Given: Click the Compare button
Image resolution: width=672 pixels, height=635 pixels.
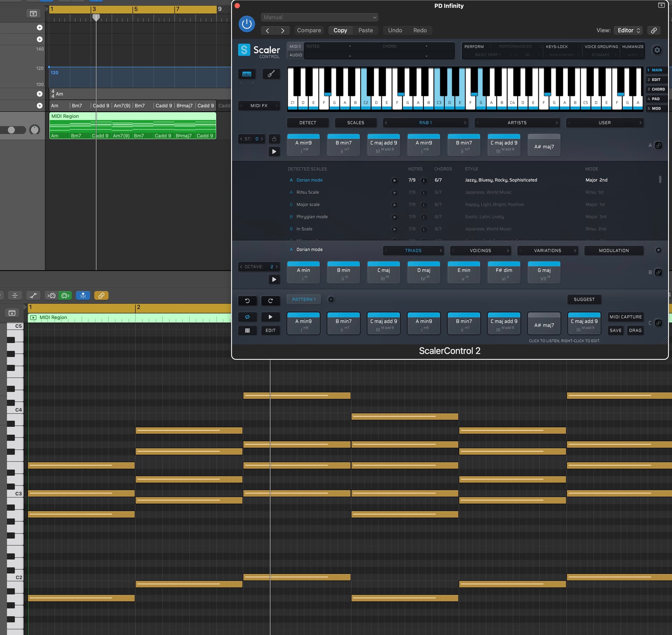Looking at the screenshot, I should point(309,30).
